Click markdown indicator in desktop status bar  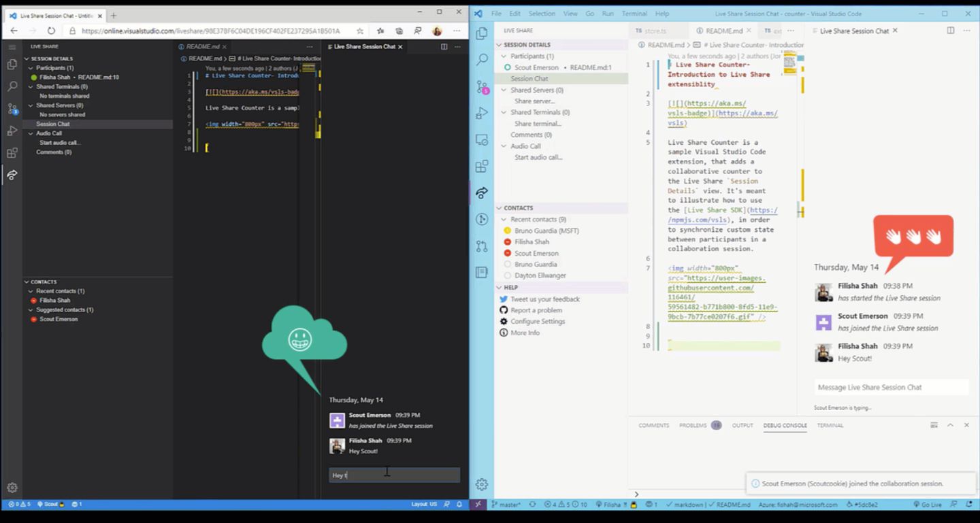(685, 505)
